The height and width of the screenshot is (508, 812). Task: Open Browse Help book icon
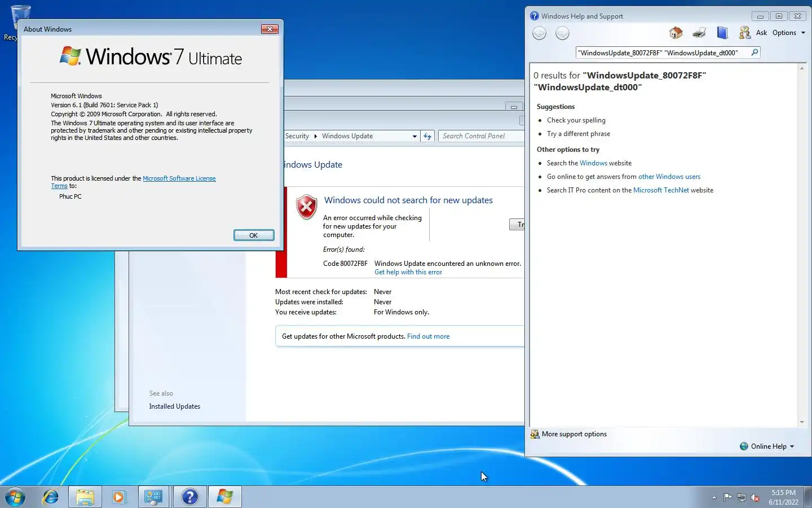coord(722,33)
